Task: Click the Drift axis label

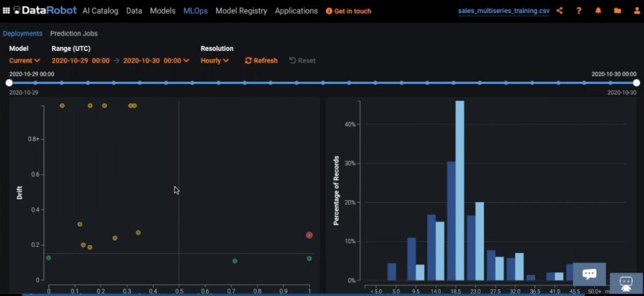Action: pos(19,193)
